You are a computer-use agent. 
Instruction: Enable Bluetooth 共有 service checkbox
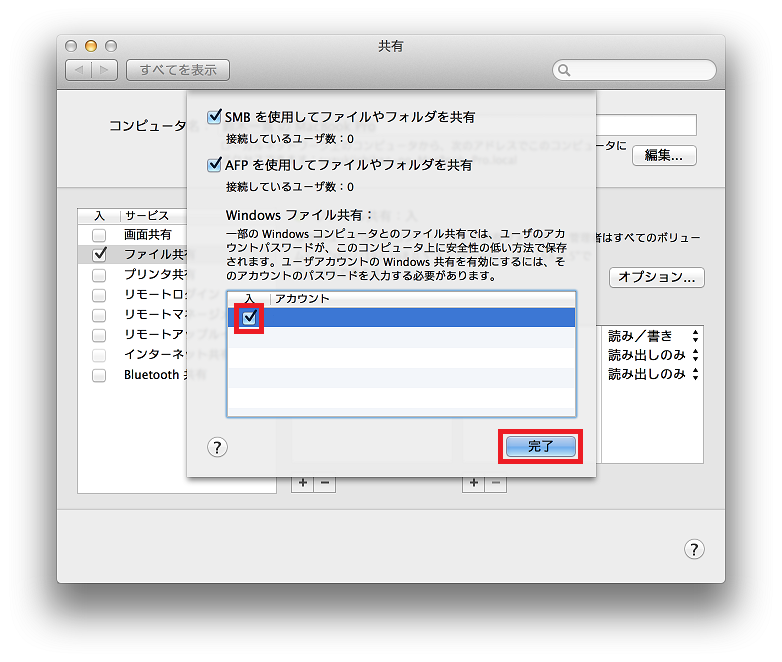tap(99, 375)
